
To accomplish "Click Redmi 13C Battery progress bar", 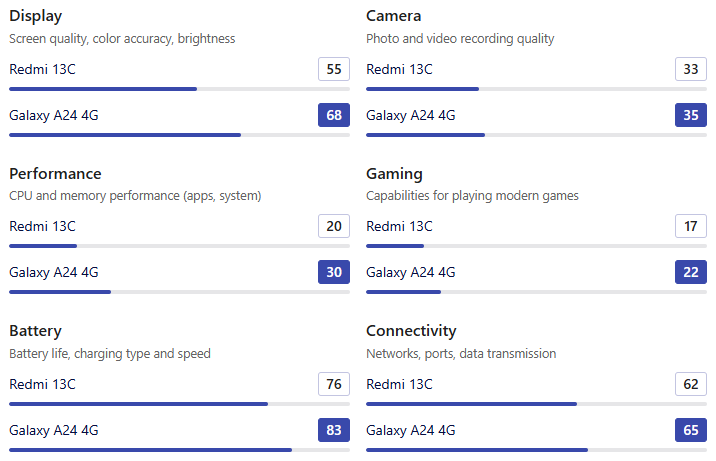I will click(179, 404).
